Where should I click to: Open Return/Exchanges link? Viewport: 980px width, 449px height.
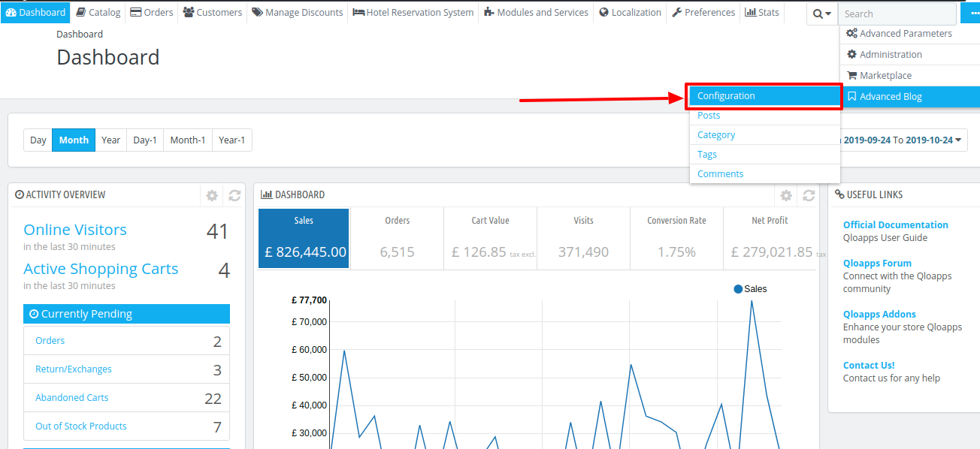[74, 369]
